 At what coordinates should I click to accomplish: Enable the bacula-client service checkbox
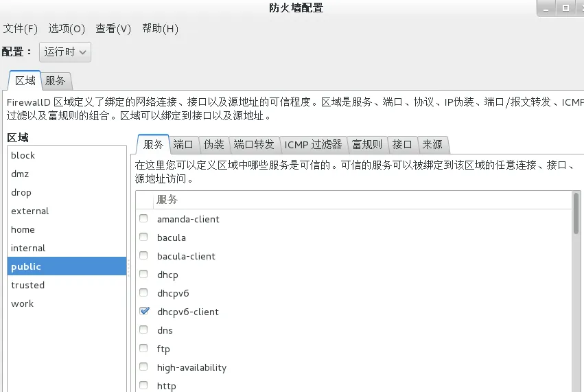[x=143, y=255]
